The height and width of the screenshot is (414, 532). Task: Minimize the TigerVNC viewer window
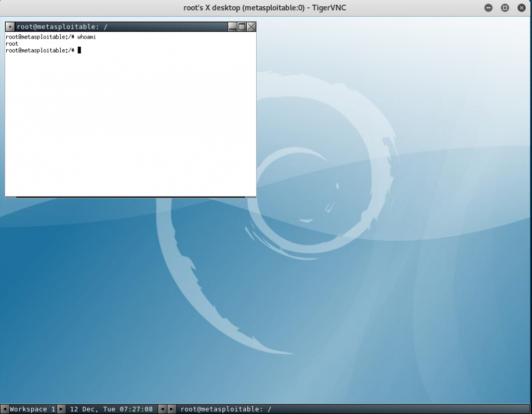click(488, 8)
